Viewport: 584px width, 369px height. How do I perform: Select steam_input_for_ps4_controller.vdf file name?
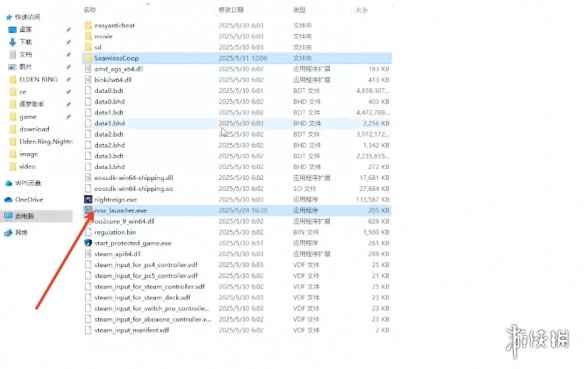coord(146,265)
